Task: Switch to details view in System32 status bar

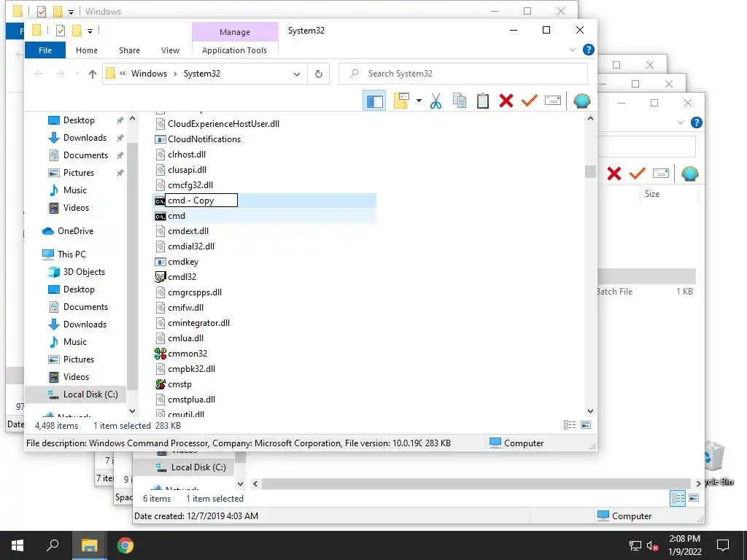Action: [570, 425]
